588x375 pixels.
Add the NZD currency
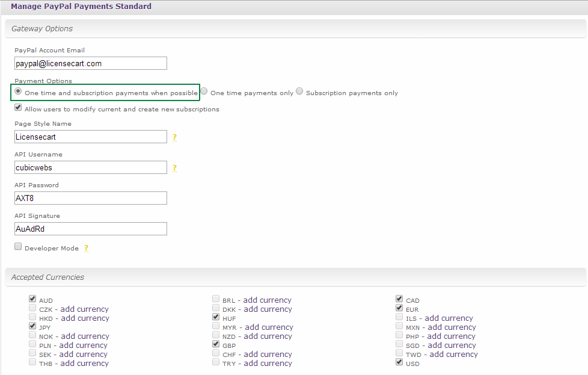point(268,336)
